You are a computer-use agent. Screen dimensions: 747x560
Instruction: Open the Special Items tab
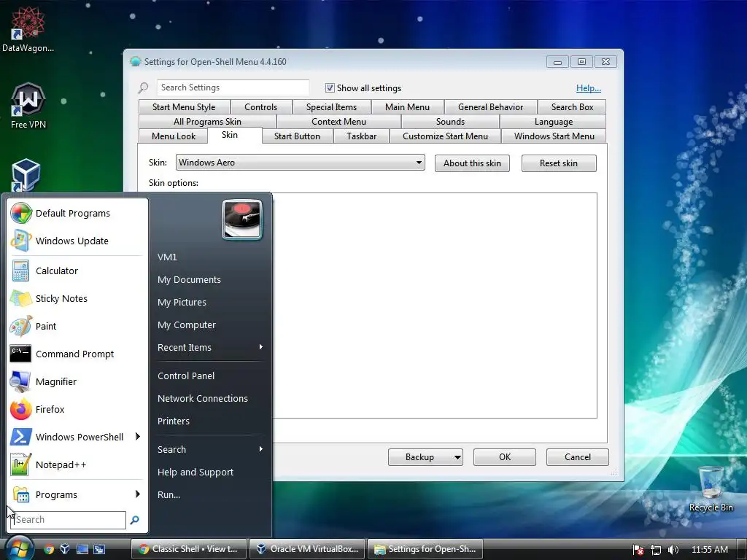[x=332, y=107]
